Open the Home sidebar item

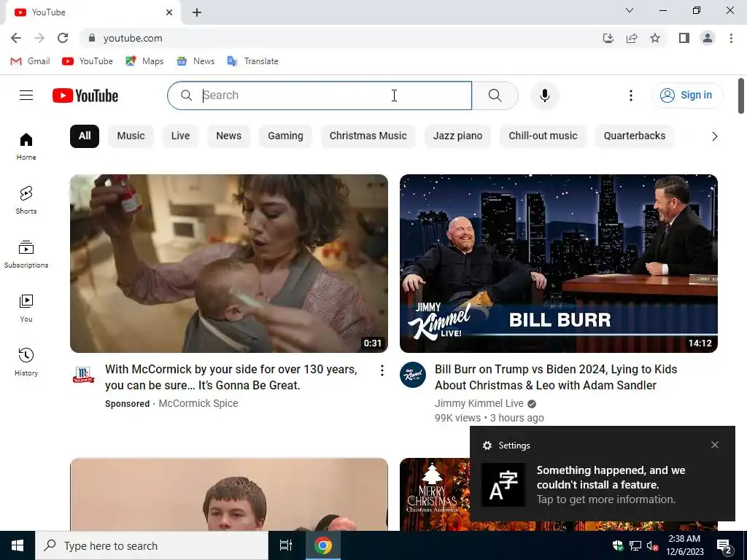[26, 146]
